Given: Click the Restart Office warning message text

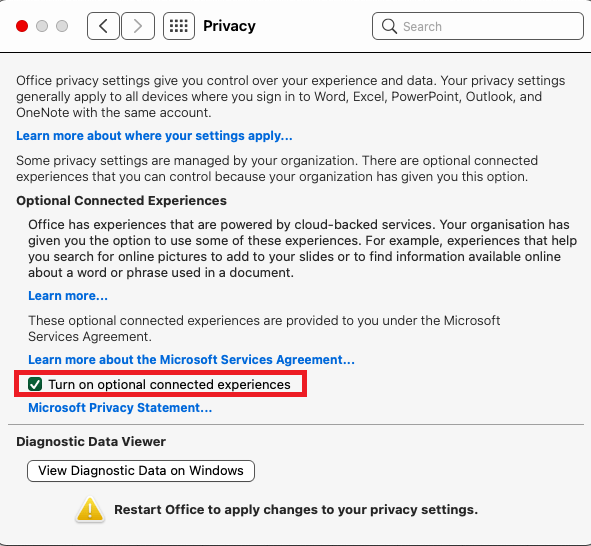Looking at the screenshot, I should 296,510.
